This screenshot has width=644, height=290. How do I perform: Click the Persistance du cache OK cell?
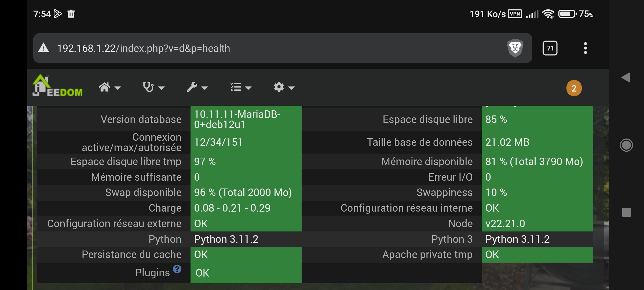click(246, 254)
